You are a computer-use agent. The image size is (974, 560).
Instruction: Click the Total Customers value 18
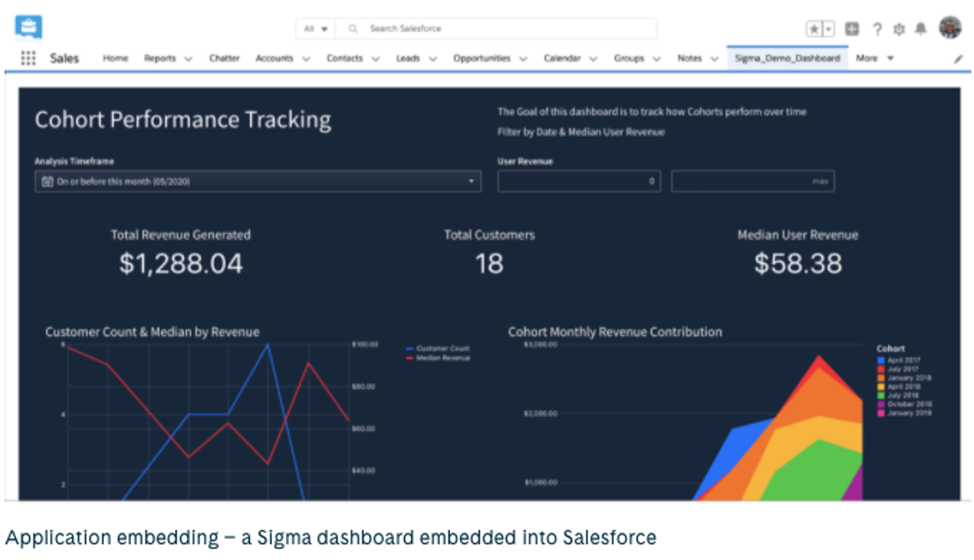click(x=489, y=264)
